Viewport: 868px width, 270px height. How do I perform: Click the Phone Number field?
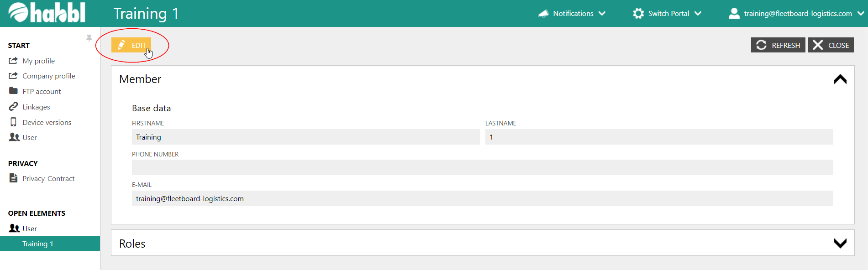(x=482, y=167)
